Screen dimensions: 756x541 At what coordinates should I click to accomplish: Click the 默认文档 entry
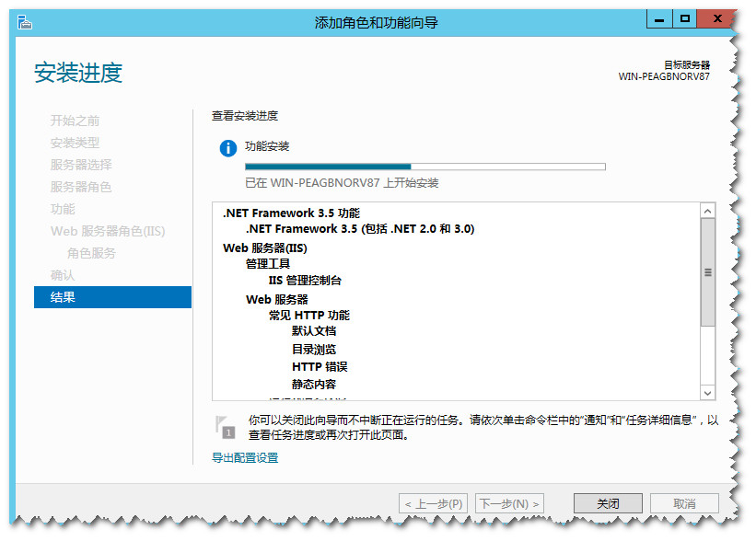click(314, 331)
